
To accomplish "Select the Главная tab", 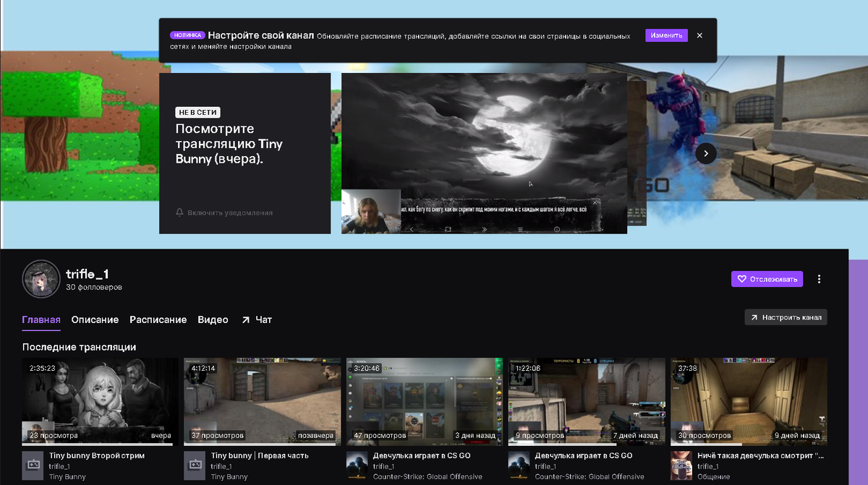I will [41, 319].
